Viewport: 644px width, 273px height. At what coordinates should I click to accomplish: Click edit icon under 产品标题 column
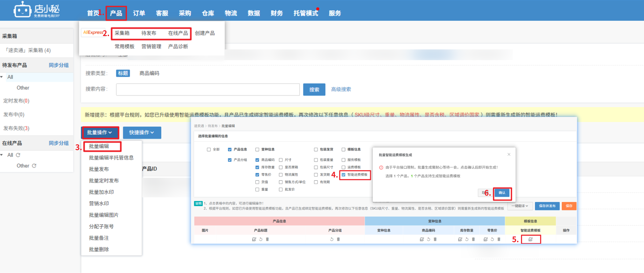(x=254, y=239)
